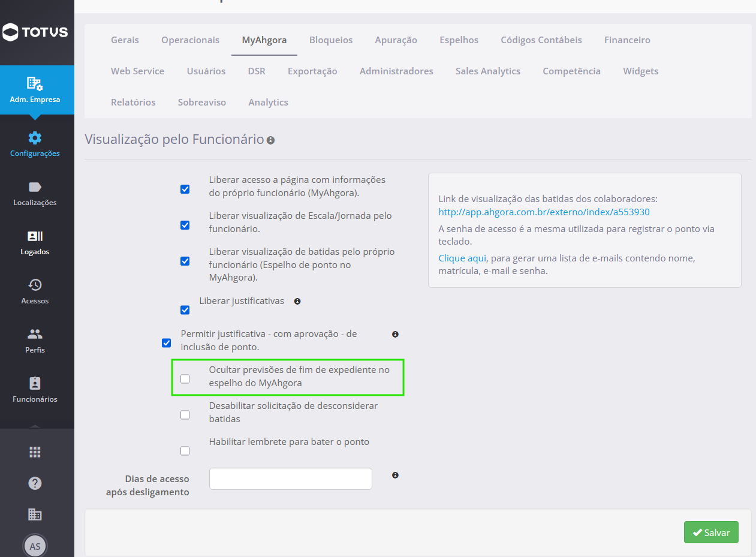
Task: Open Acessos history icon
Action: [x=35, y=285]
